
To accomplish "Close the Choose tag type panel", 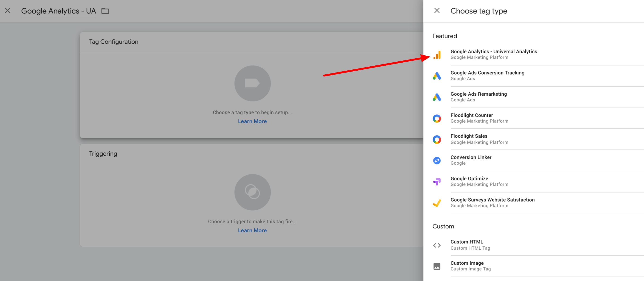I will pyautogui.click(x=437, y=10).
